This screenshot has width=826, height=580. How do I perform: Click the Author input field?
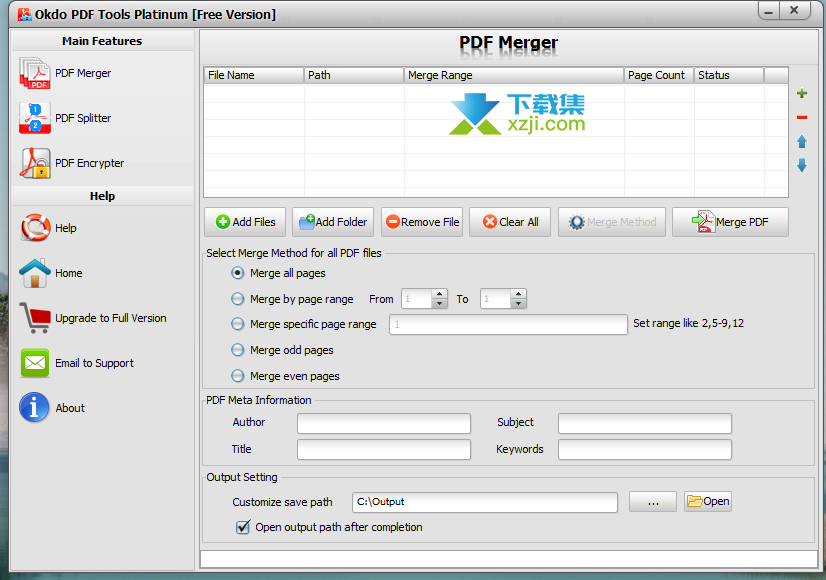pyautogui.click(x=384, y=423)
